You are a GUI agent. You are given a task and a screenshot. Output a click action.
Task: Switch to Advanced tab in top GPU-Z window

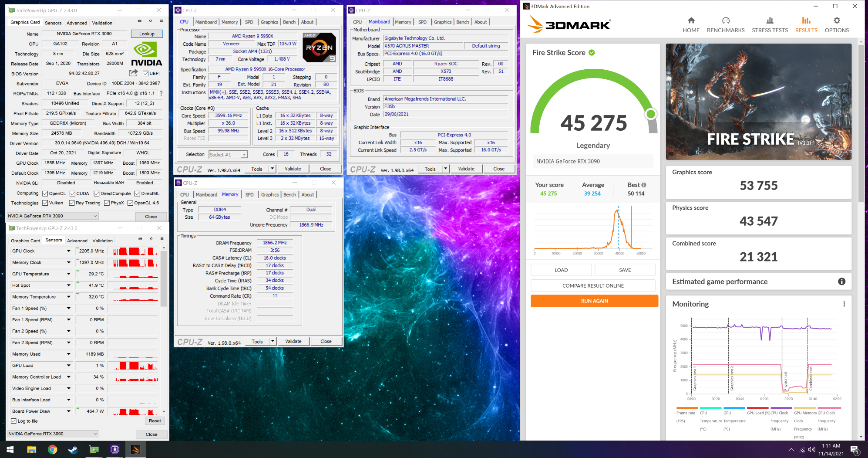[77, 23]
